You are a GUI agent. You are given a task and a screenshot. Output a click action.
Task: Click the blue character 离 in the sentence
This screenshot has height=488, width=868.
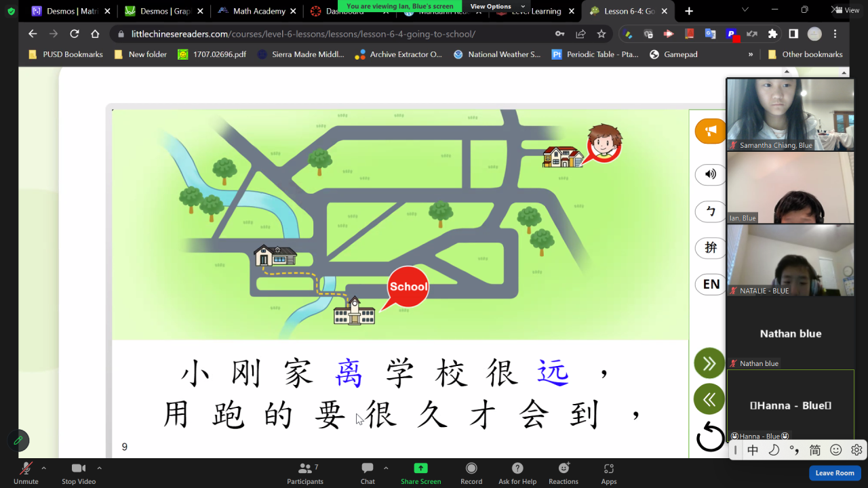pos(350,373)
